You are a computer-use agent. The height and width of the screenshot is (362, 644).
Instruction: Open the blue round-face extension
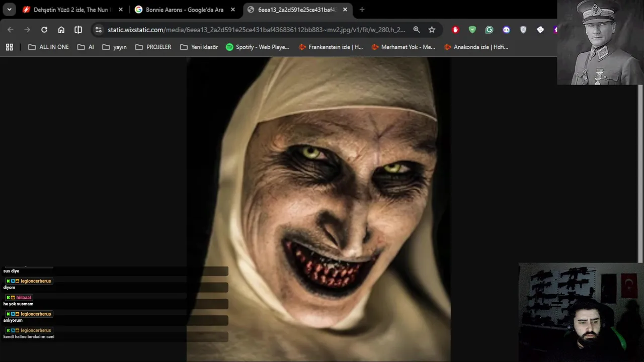point(506,30)
